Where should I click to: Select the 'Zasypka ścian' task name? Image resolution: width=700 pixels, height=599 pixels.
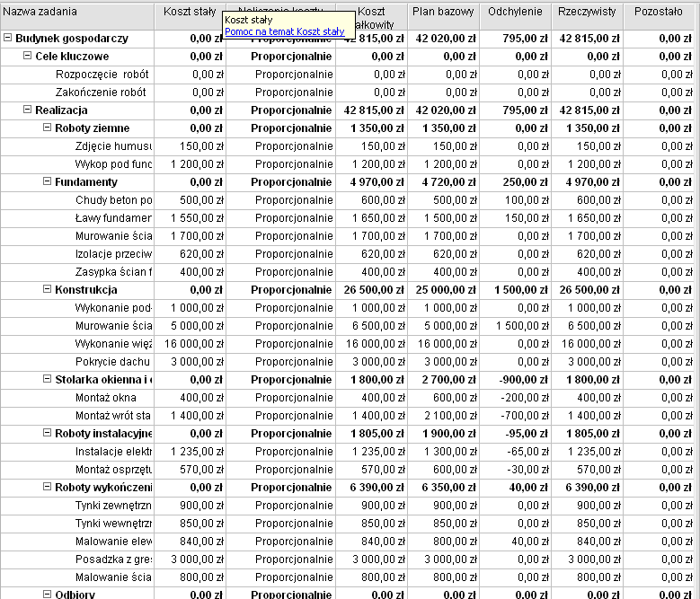pos(113,272)
